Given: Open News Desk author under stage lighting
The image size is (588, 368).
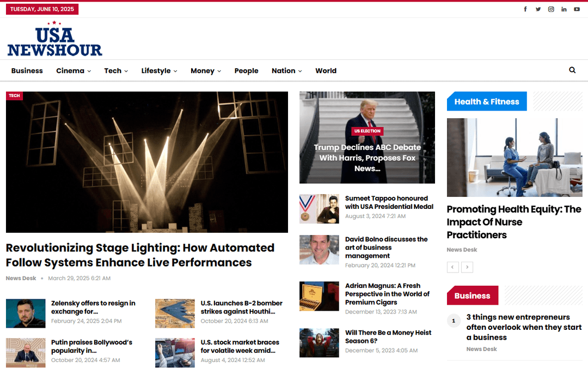Looking at the screenshot, I should click(21, 278).
